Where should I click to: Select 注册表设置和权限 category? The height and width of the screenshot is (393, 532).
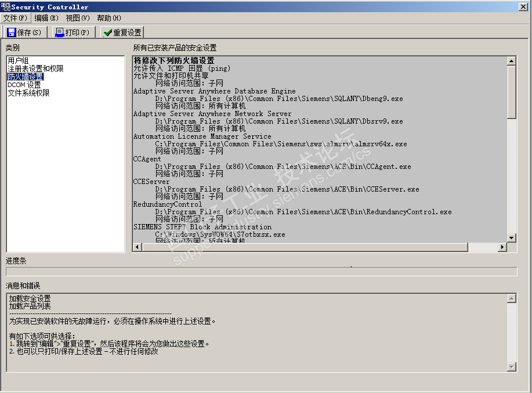pos(35,69)
